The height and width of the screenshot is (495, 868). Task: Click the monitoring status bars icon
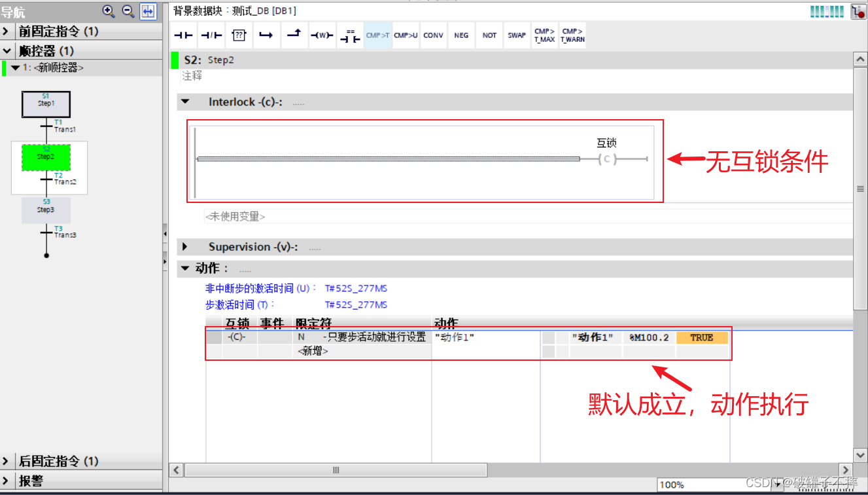click(827, 11)
